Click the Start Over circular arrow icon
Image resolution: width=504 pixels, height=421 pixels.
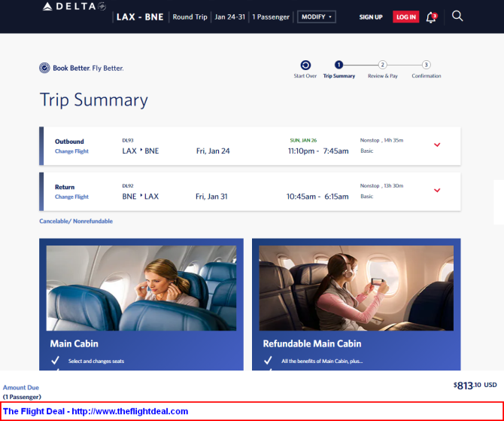tap(305, 66)
